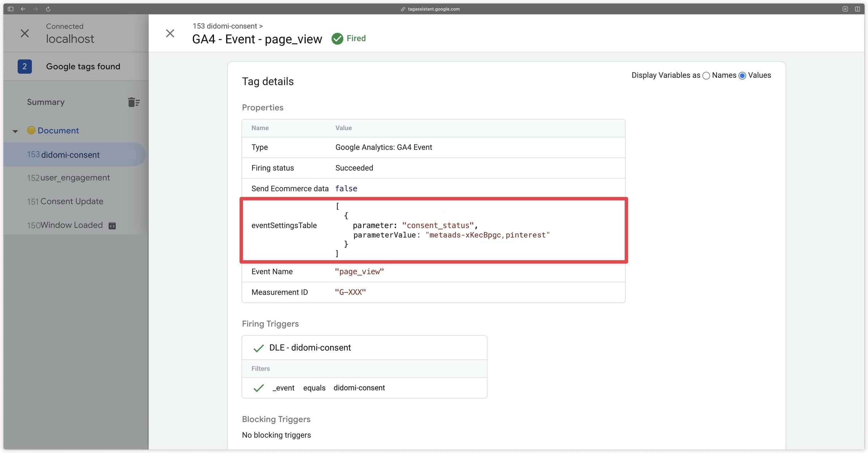This screenshot has width=868, height=453.
Task: Click the green Fired status checkmark
Action: [337, 38]
